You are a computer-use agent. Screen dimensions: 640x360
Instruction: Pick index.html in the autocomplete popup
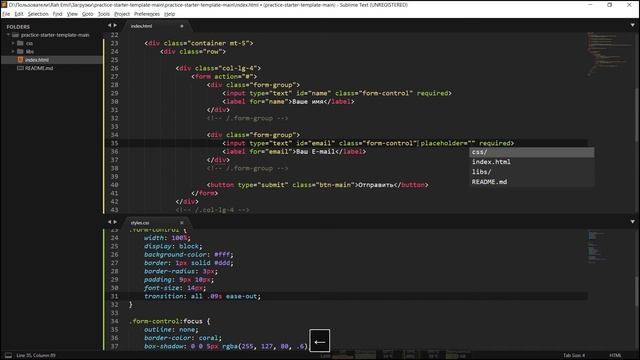coord(531,162)
